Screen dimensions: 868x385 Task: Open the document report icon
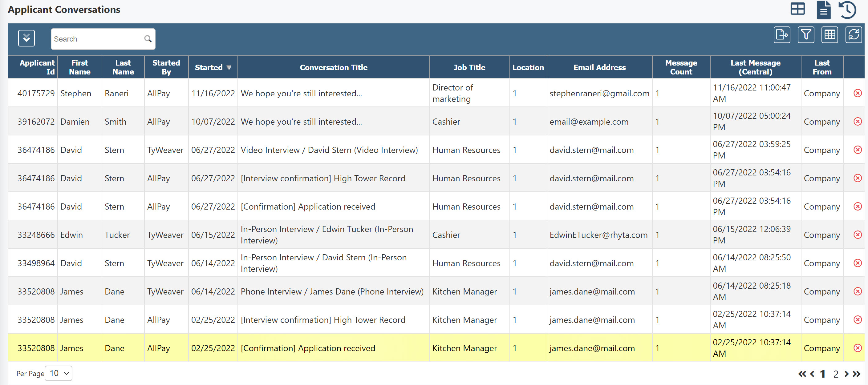(824, 10)
